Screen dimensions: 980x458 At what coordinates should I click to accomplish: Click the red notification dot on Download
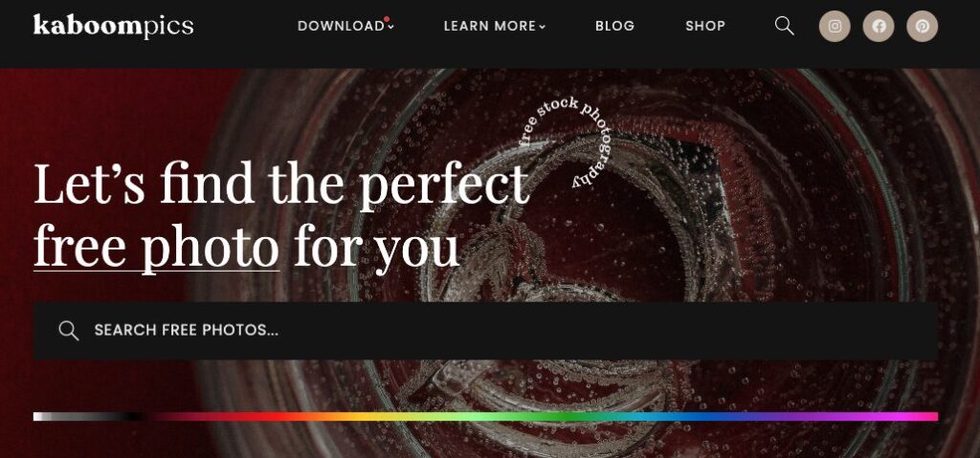(387, 19)
